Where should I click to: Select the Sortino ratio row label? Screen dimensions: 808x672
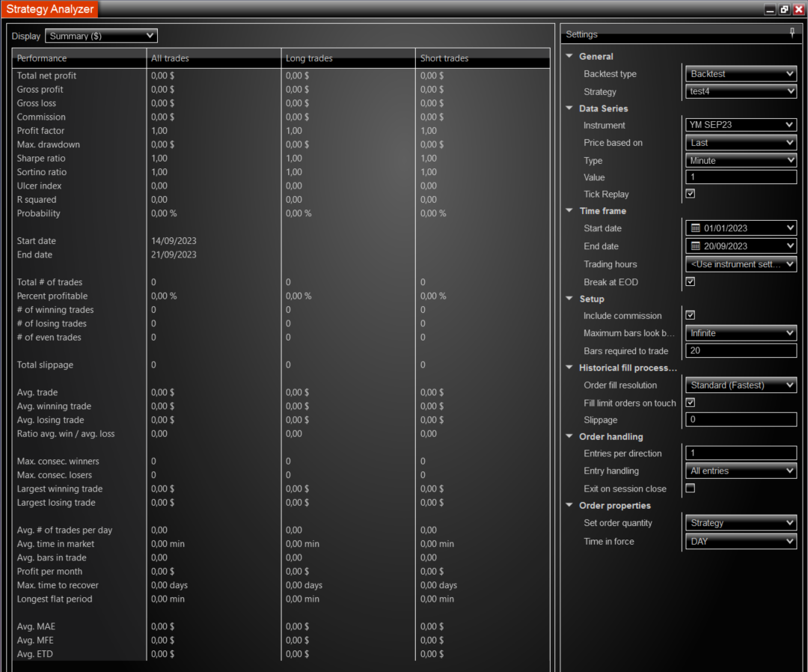point(41,172)
